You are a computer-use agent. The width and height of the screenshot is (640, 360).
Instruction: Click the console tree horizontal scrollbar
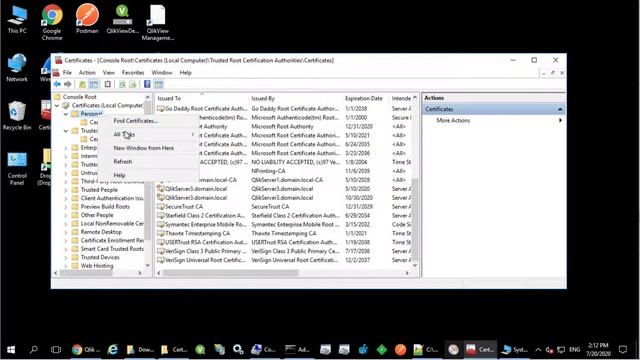click(86, 273)
